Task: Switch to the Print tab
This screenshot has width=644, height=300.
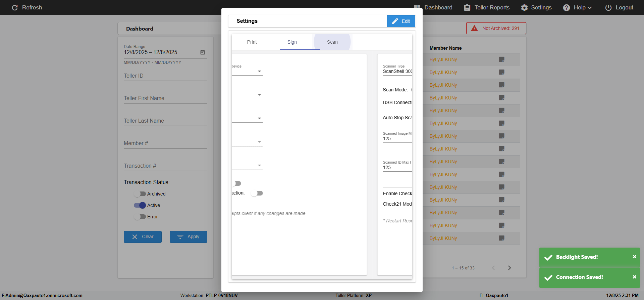Action: click(x=252, y=42)
